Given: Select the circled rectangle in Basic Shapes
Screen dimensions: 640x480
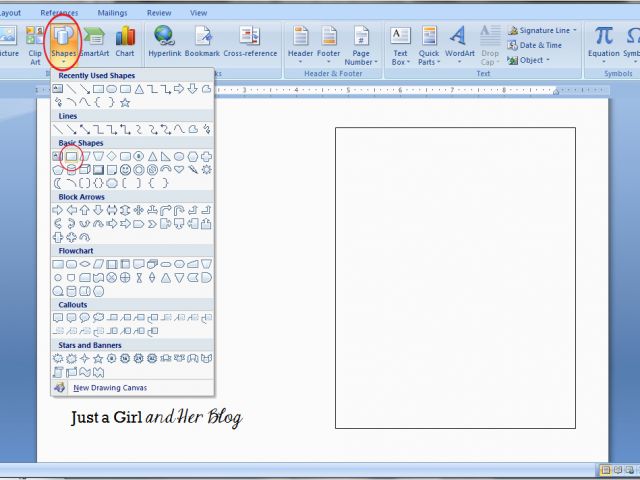Looking at the screenshot, I should click(x=72, y=157).
